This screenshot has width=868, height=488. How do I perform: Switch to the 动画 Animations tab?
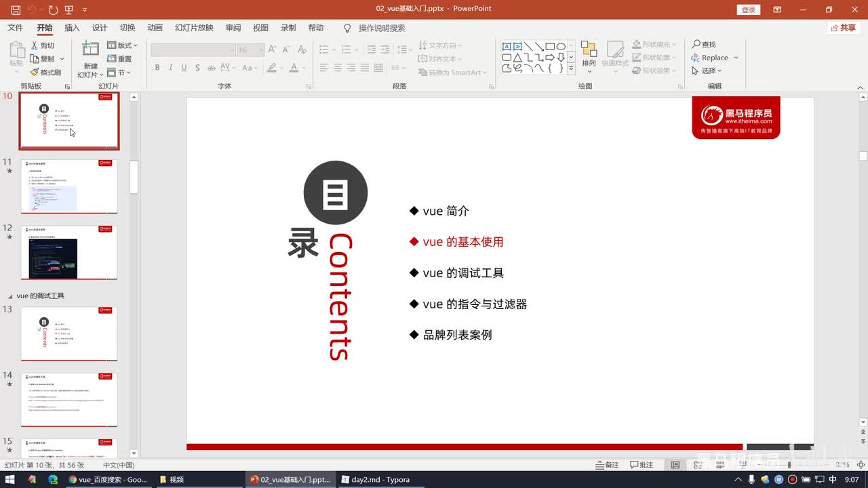155,28
